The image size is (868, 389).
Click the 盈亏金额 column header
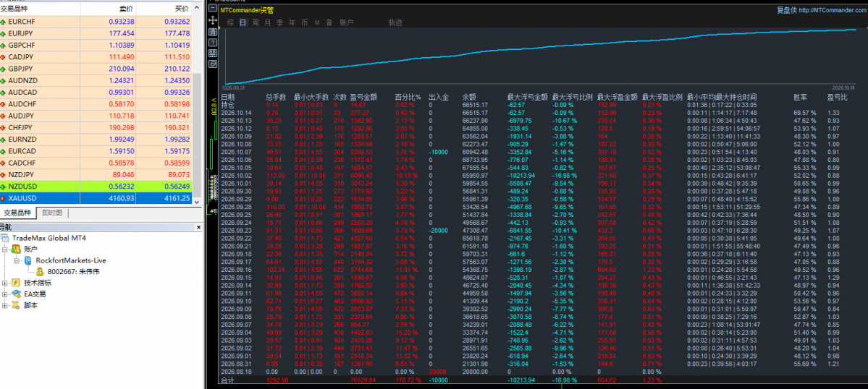363,97
